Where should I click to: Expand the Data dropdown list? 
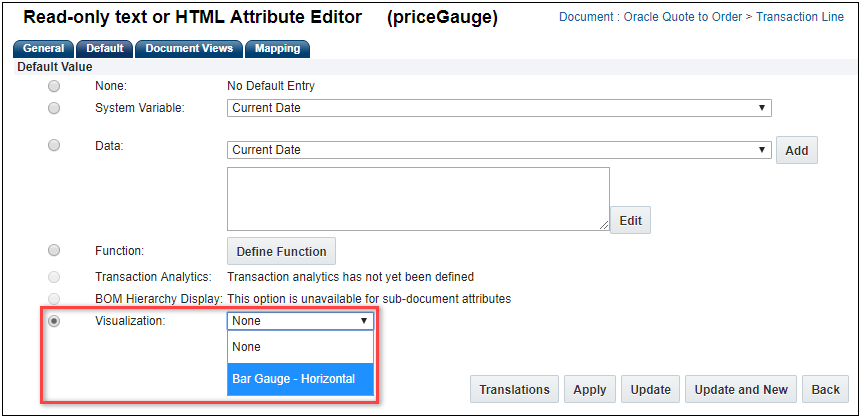[499, 150]
